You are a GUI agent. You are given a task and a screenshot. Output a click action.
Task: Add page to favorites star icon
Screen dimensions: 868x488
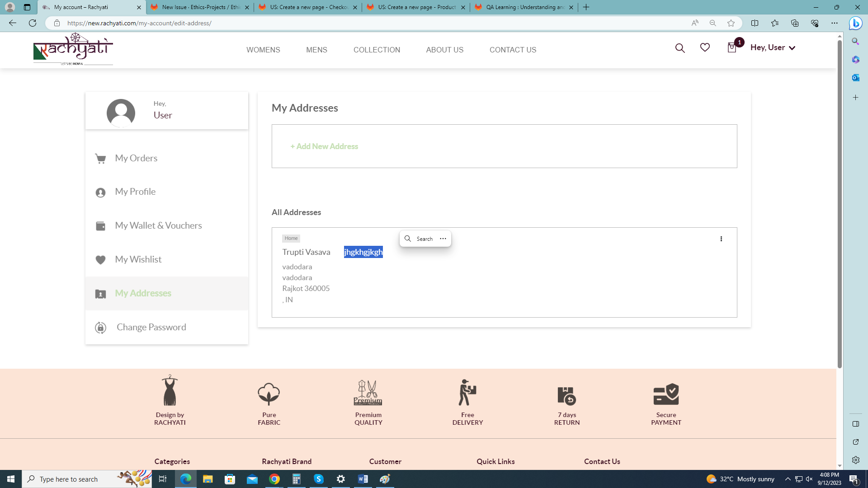(731, 23)
